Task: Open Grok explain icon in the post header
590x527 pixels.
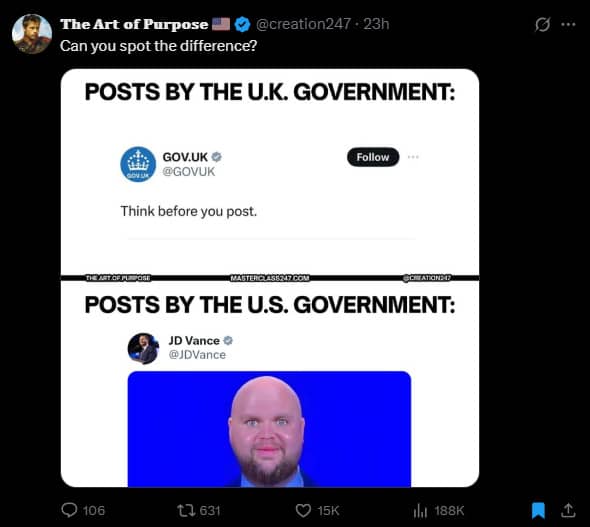Action: pyautogui.click(x=543, y=24)
